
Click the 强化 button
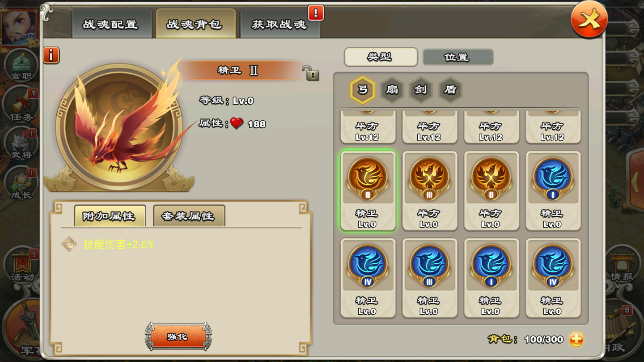pyautogui.click(x=178, y=337)
